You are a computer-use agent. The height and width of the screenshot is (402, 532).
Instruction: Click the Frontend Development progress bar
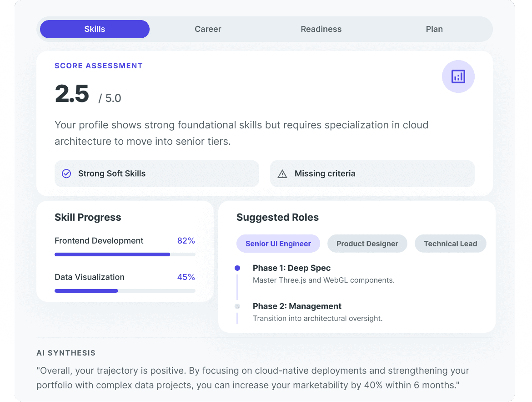tap(125, 254)
